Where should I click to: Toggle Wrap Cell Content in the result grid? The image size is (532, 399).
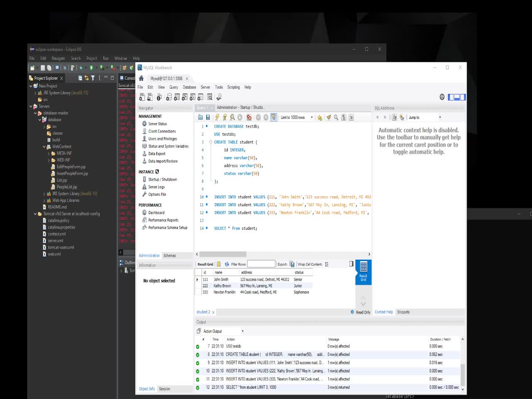(327, 264)
